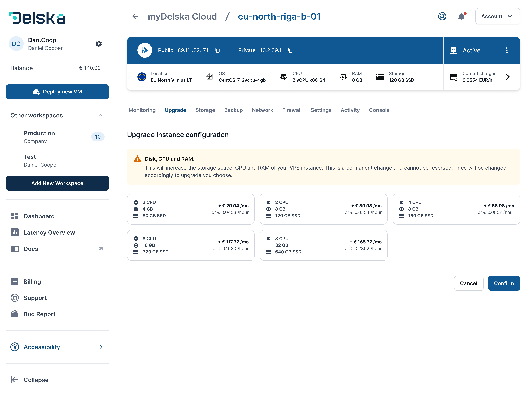This screenshot has width=532, height=399.
Task: Copy the private IP address
Action: point(290,50)
